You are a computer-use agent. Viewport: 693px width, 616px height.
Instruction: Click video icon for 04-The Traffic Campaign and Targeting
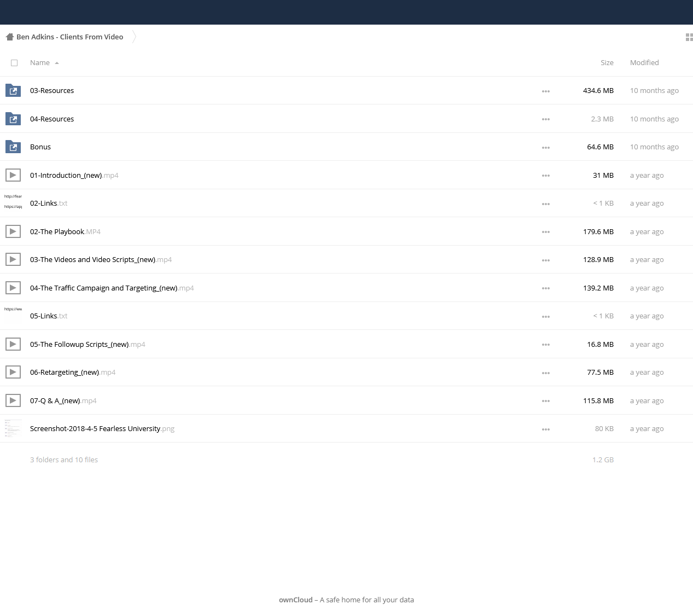coord(13,288)
